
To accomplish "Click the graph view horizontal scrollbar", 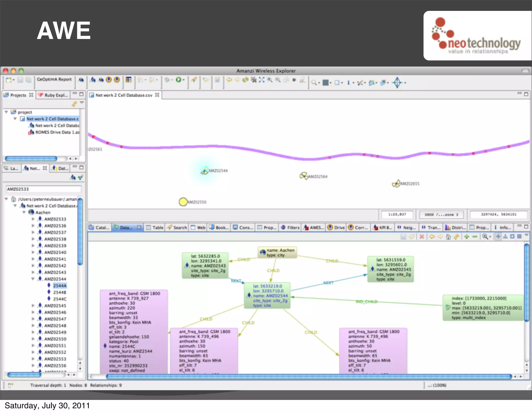I will click(309, 376).
